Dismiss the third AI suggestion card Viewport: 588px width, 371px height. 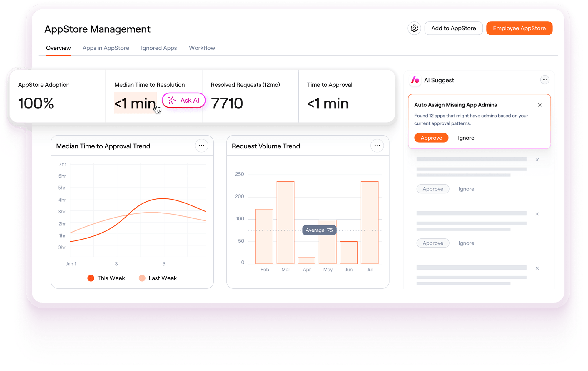click(x=537, y=214)
